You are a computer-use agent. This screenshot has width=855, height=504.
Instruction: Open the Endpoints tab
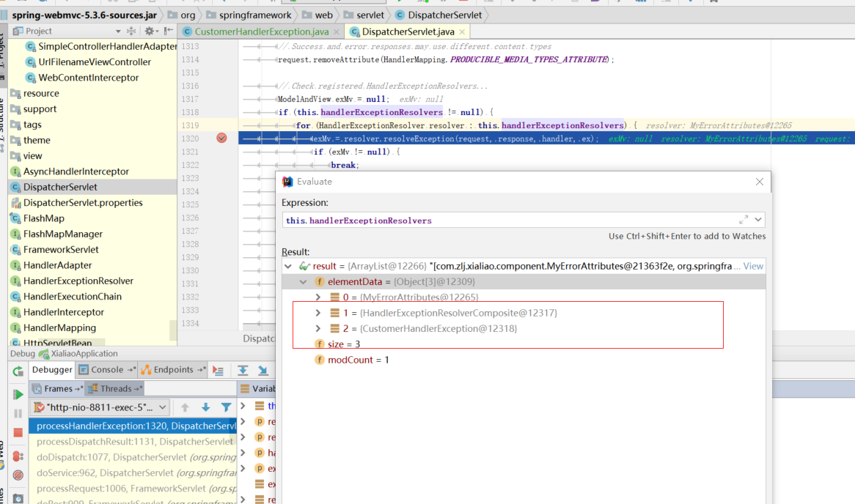tap(173, 369)
